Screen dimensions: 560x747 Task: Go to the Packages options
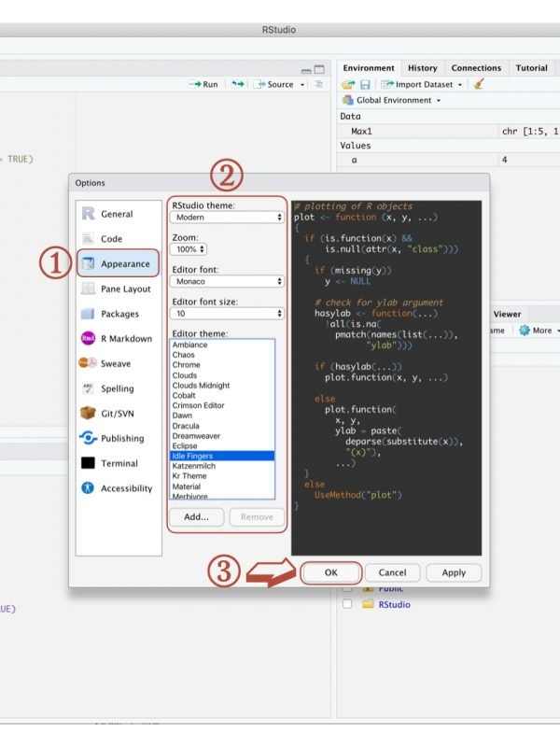click(119, 314)
